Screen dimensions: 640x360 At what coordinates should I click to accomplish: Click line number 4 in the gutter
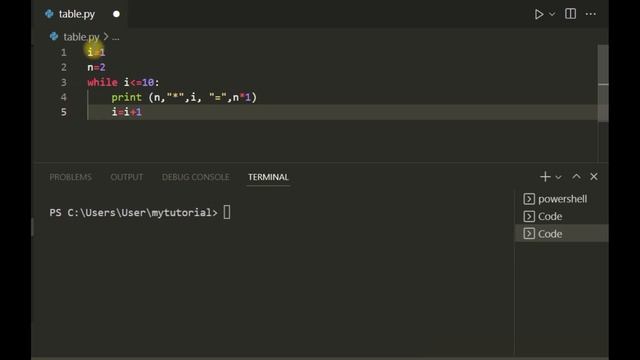pos(64,97)
